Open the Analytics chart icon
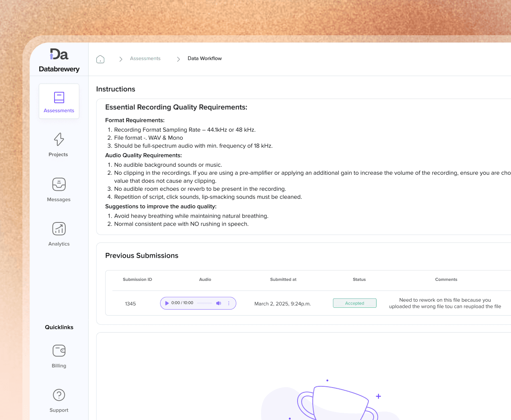The width and height of the screenshot is (511, 420). pyautogui.click(x=59, y=229)
